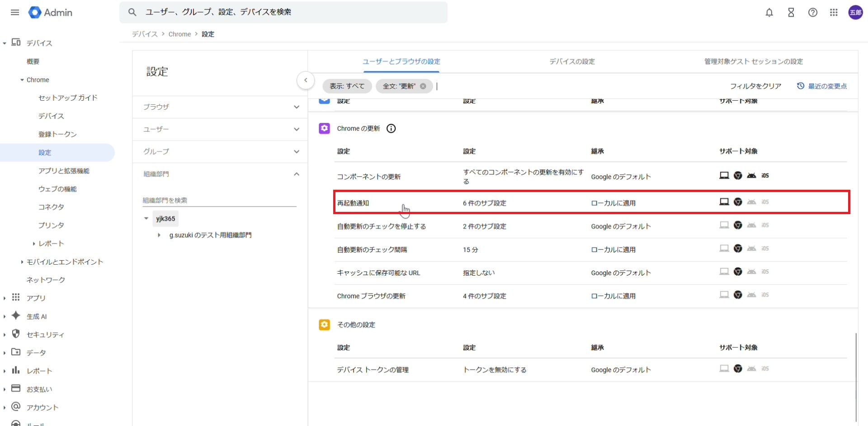Remove the 全文: "更新" filter chip
The image size is (868, 426).
point(423,86)
